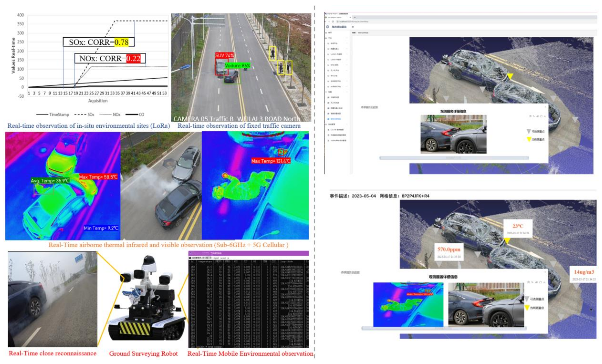Click the Aquisition axis title on chart

[x=98, y=101]
